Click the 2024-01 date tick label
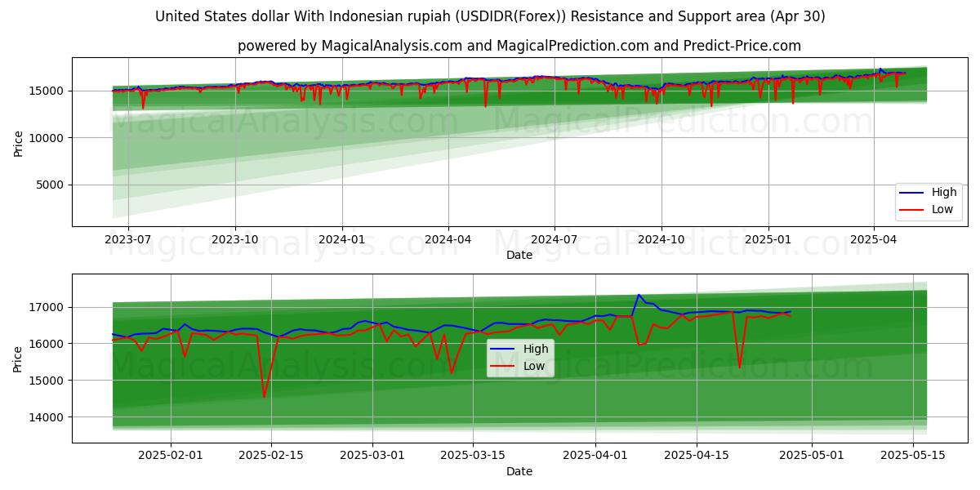The height and width of the screenshot is (490, 980). point(341,239)
